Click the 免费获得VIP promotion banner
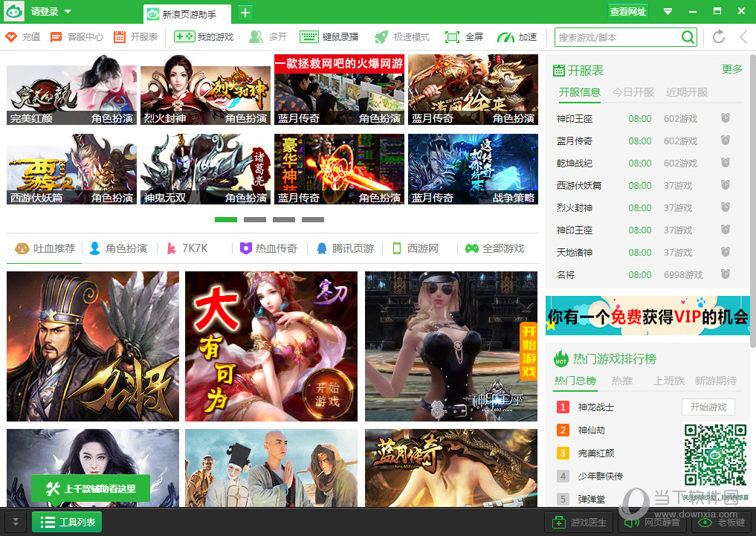Viewport: 756px width, 536px height. tap(647, 316)
